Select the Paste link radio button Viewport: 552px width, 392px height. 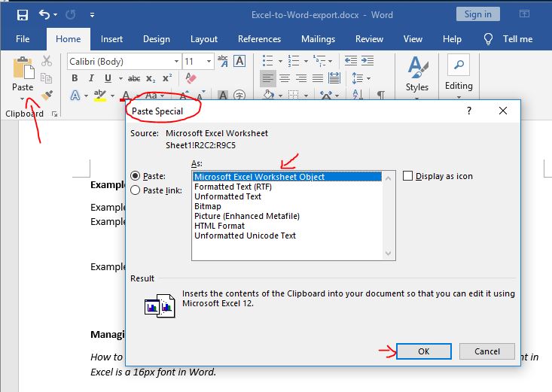[136, 190]
